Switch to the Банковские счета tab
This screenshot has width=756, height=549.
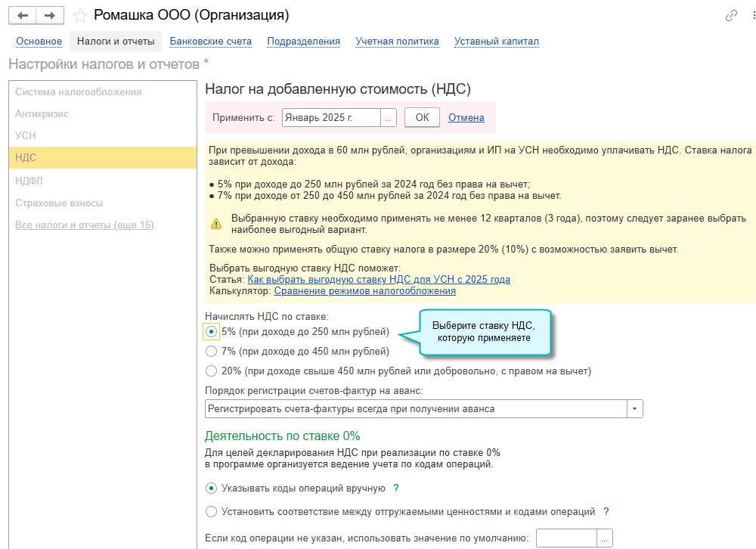[210, 42]
